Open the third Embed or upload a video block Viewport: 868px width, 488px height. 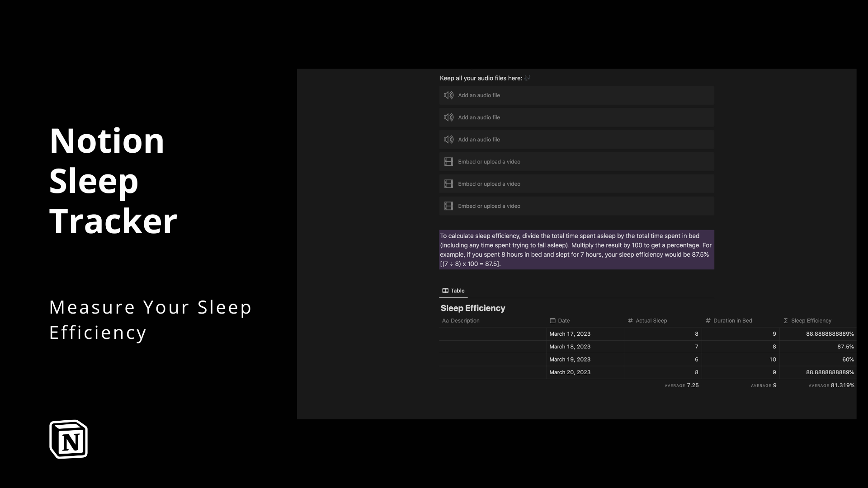point(576,206)
